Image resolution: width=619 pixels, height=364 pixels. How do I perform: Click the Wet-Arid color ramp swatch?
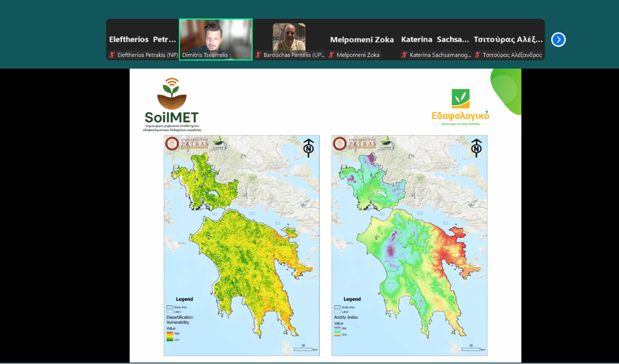(x=337, y=331)
